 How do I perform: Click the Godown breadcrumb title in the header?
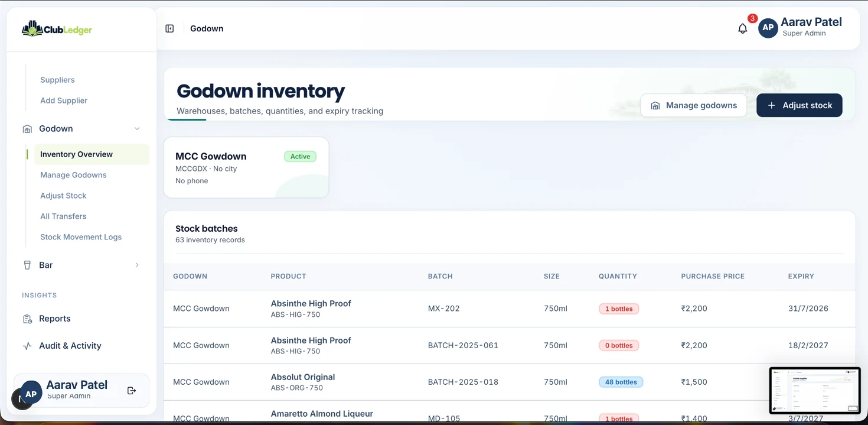click(207, 28)
